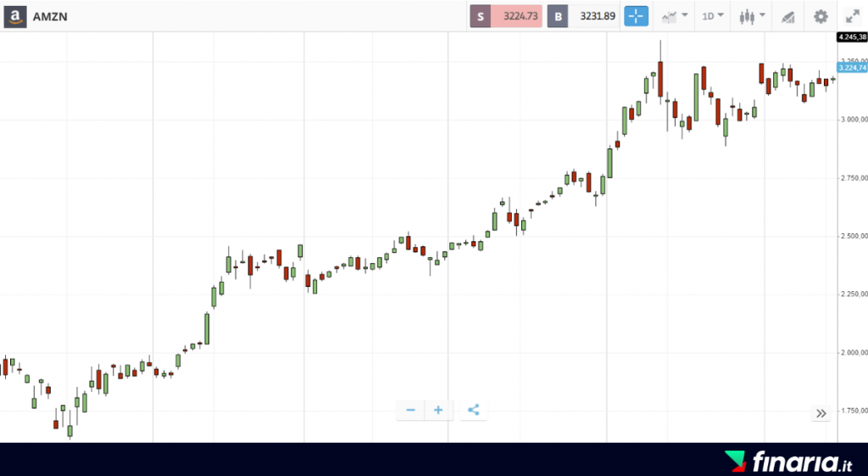
Task: Open the candlestick chart type dropdown
Action: click(x=753, y=17)
